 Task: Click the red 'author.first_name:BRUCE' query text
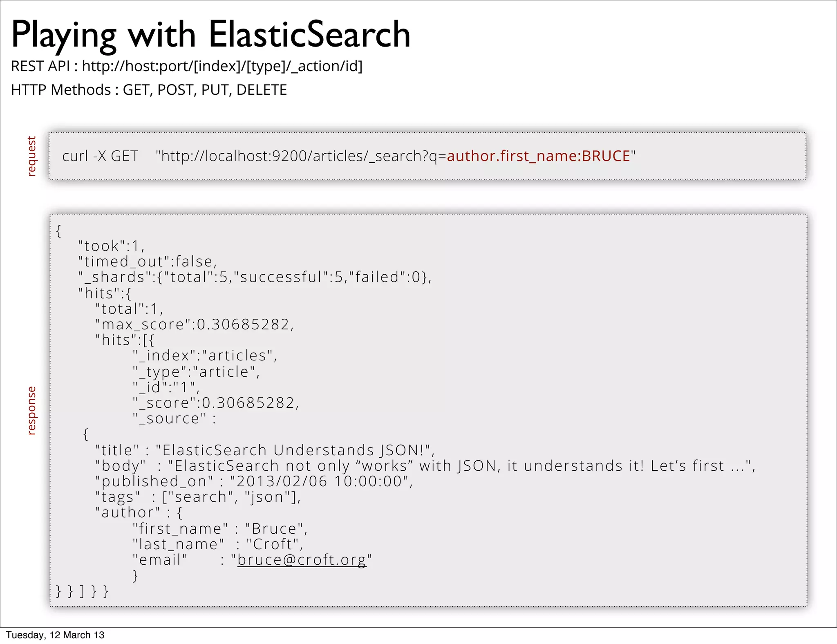click(539, 156)
